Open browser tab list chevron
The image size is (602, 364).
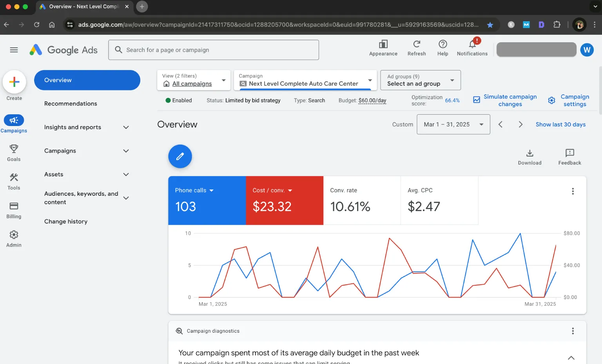595,7
